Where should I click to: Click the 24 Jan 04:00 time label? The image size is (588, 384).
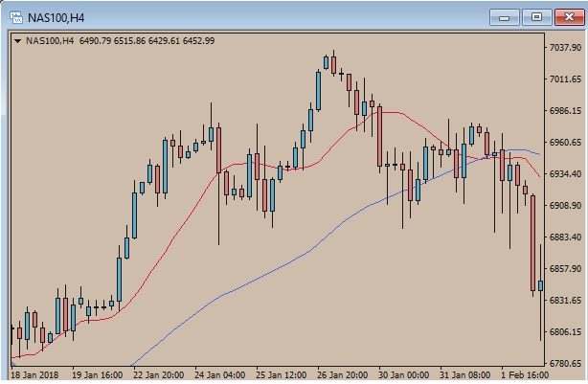pos(219,374)
